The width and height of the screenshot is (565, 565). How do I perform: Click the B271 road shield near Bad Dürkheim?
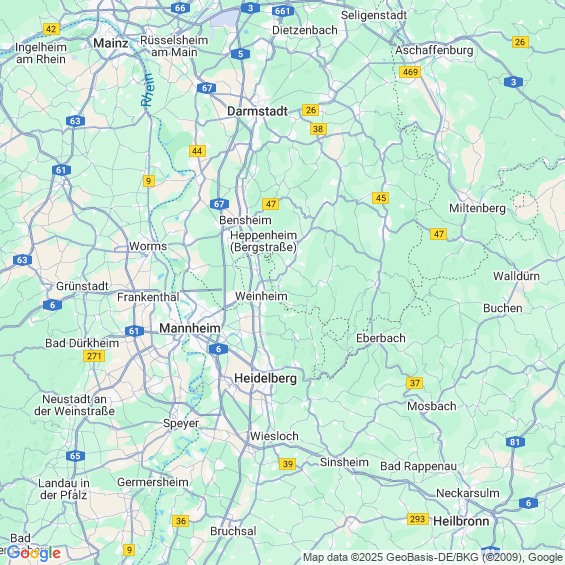point(94,356)
